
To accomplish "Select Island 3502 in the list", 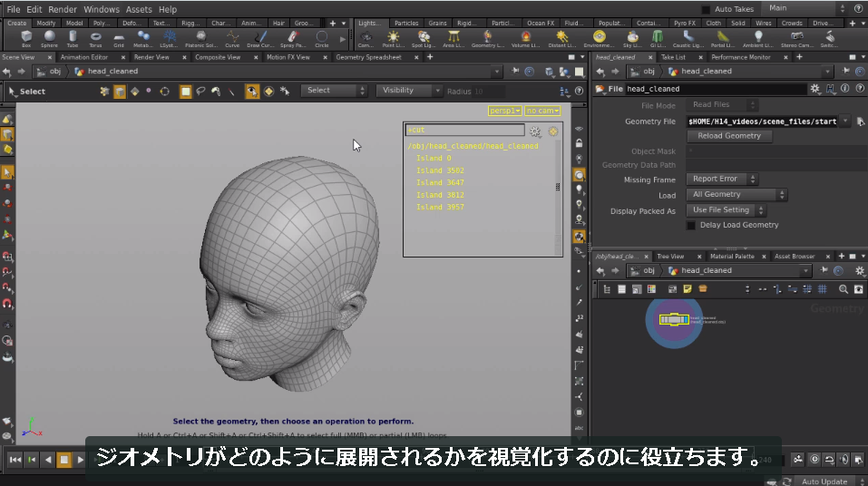I will click(x=440, y=170).
